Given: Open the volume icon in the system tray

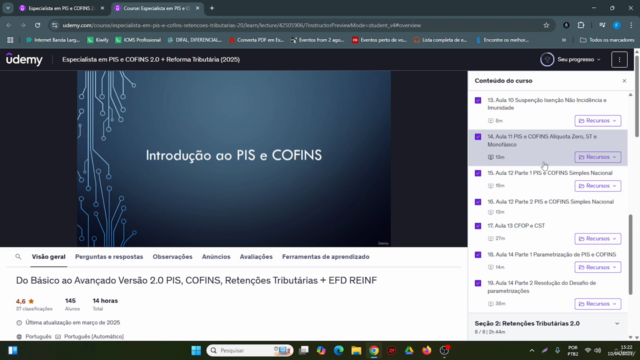Looking at the screenshot, I should (598, 351).
